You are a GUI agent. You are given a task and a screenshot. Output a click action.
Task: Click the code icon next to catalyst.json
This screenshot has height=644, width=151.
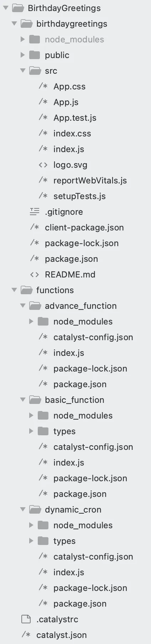tap(26, 635)
